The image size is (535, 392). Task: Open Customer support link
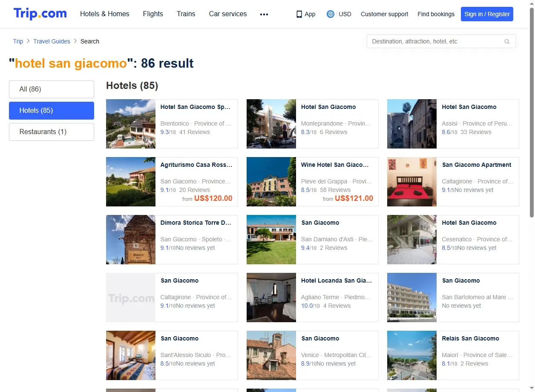click(x=384, y=14)
